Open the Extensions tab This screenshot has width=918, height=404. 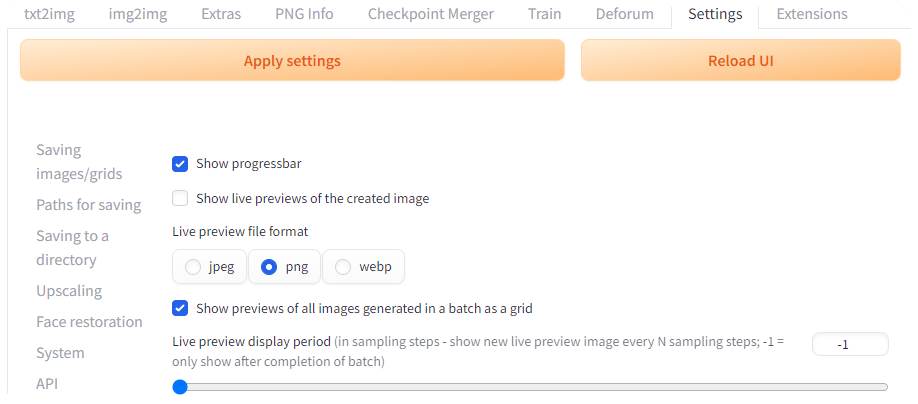point(812,14)
